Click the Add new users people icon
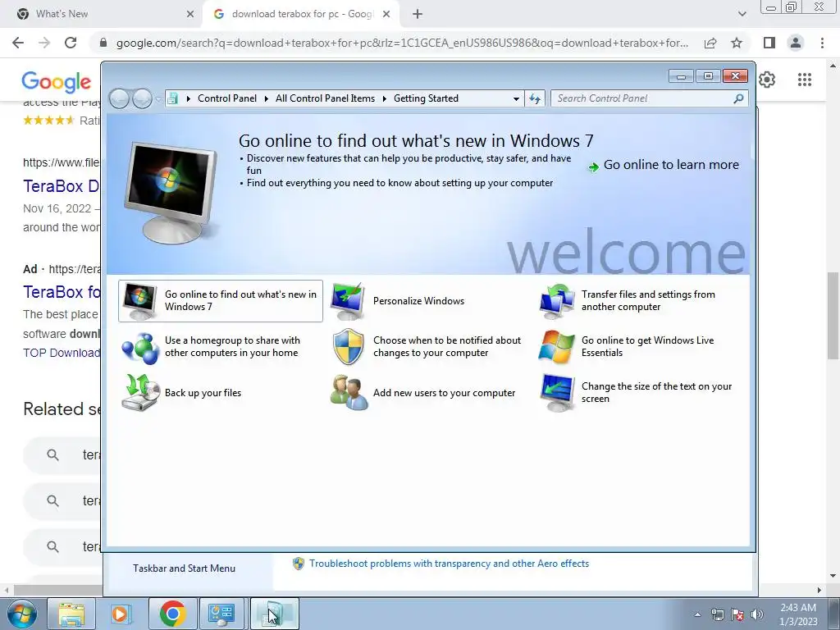This screenshot has height=630, width=840. (x=348, y=393)
